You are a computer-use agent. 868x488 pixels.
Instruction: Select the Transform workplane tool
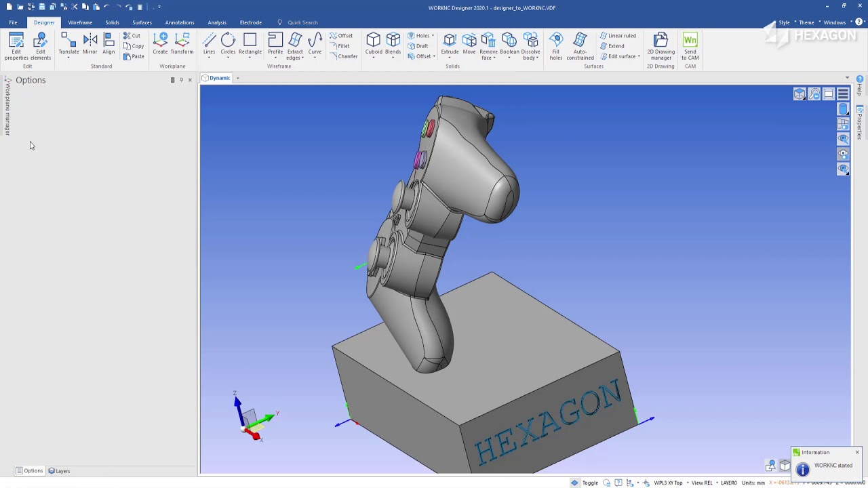coord(182,44)
